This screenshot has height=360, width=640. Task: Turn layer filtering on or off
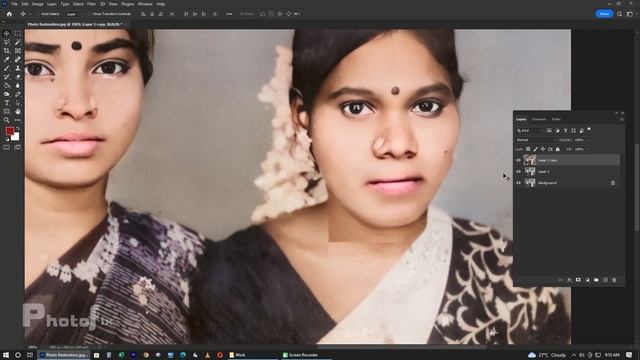(589, 129)
